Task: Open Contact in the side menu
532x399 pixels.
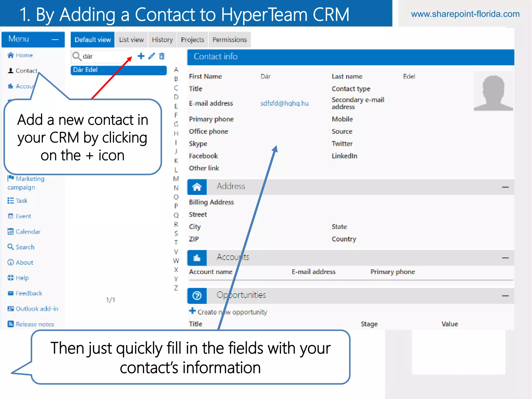Action: (23, 71)
